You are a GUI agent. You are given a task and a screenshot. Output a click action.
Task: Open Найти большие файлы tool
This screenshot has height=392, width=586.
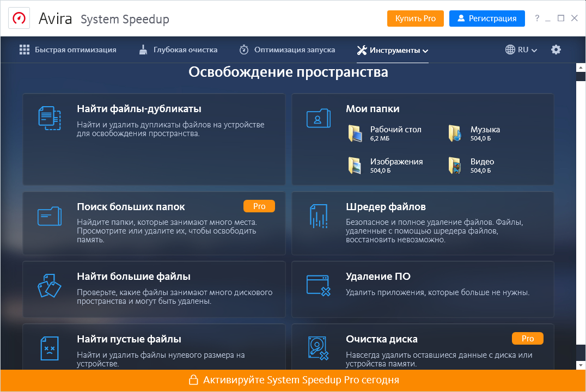154,289
